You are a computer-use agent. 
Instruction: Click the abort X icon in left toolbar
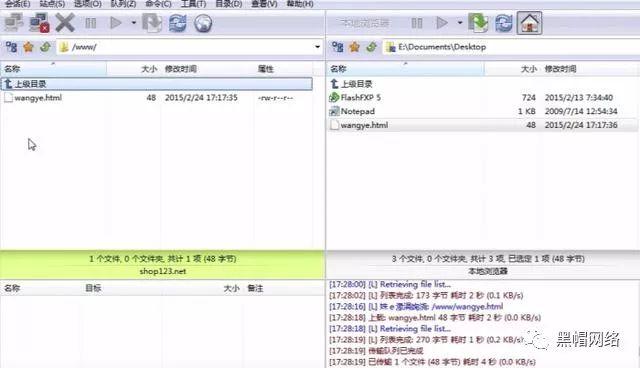65,23
